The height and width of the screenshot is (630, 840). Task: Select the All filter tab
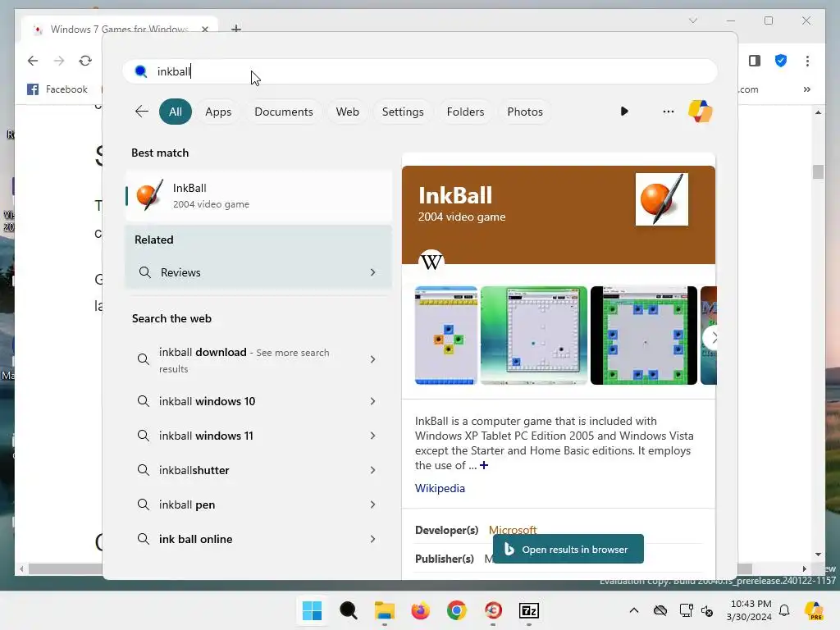tap(176, 112)
